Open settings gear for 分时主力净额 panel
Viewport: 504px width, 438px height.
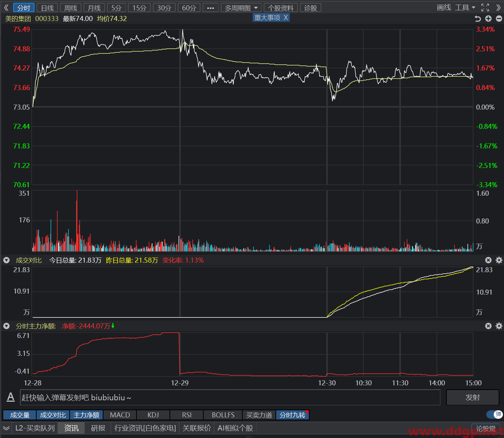499,326
